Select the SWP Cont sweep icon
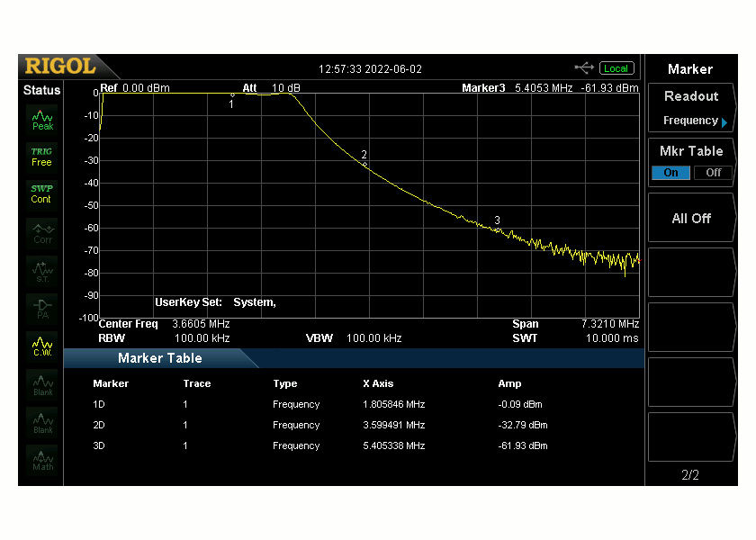The image size is (756, 540). click(40, 193)
